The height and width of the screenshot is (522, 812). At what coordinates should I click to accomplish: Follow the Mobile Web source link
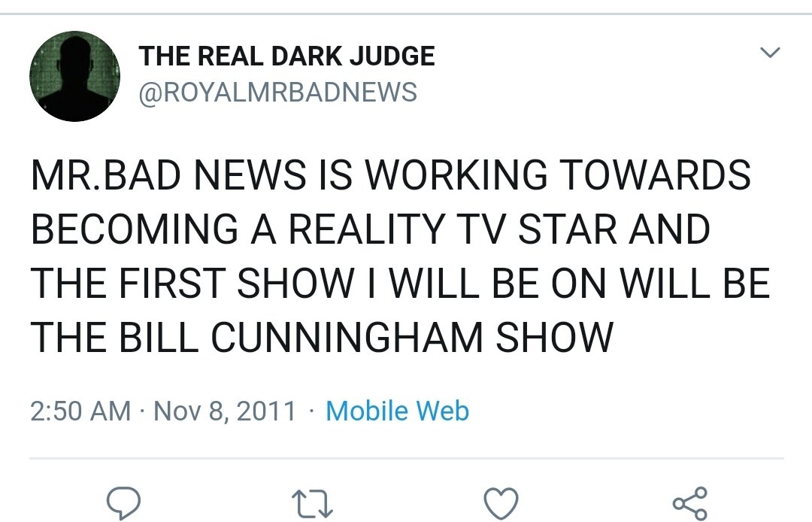pyautogui.click(x=397, y=411)
